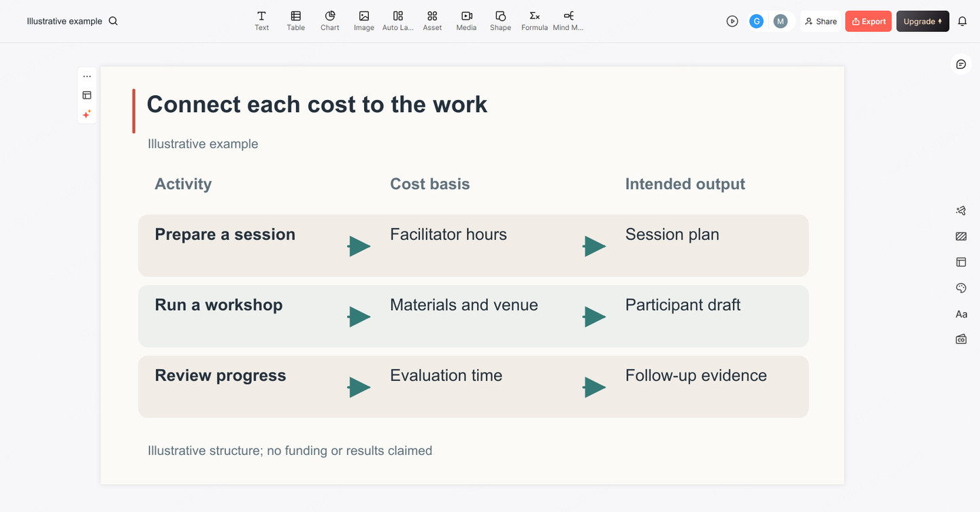Viewport: 980px width, 512px height.
Task: Select the subtitle Illustrative example on slide
Action: (203, 143)
